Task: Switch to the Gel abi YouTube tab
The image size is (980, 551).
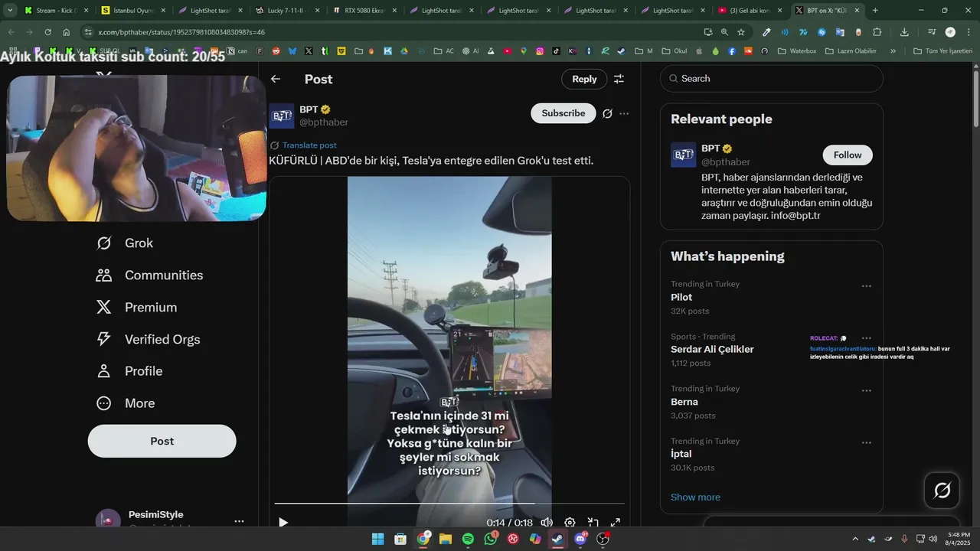Action: (750, 11)
